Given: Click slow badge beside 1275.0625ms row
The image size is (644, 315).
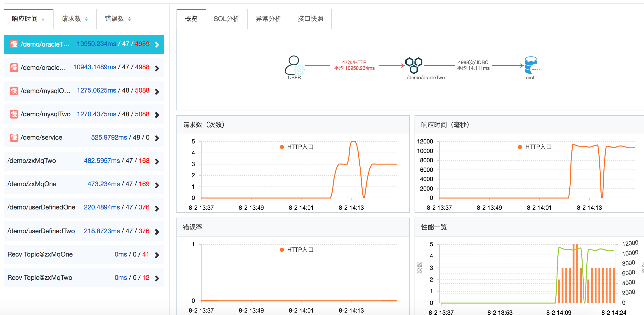Looking at the screenshot, I should 14,91.
